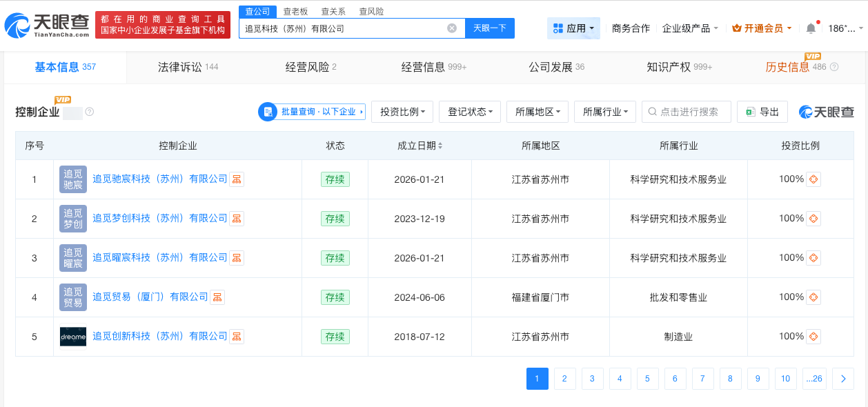View investment chain icon in row 3
The width and height of the screenshot is (868, 407).
pos(813,258)
